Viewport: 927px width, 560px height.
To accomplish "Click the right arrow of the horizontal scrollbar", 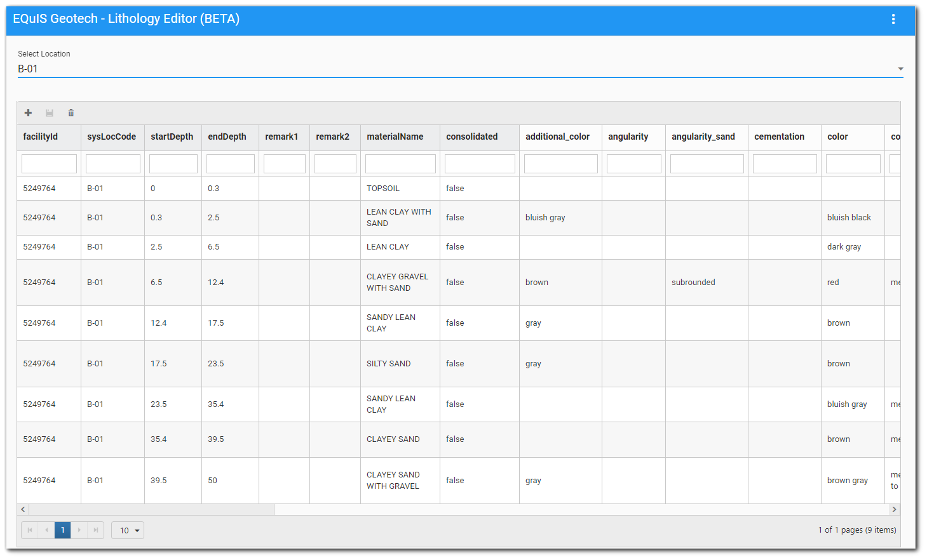I will pos(894,509).
